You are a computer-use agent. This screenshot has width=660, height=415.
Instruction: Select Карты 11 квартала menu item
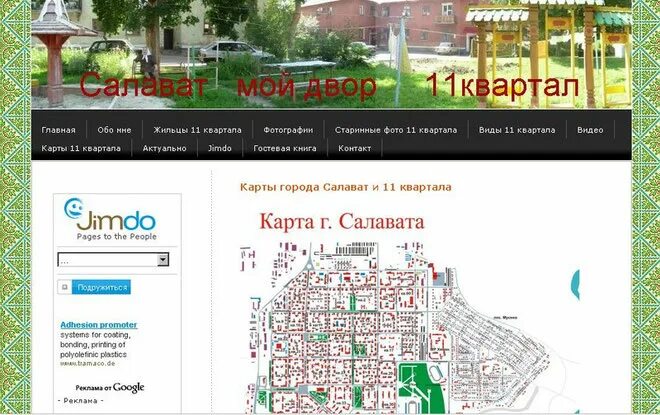[81, 148]
